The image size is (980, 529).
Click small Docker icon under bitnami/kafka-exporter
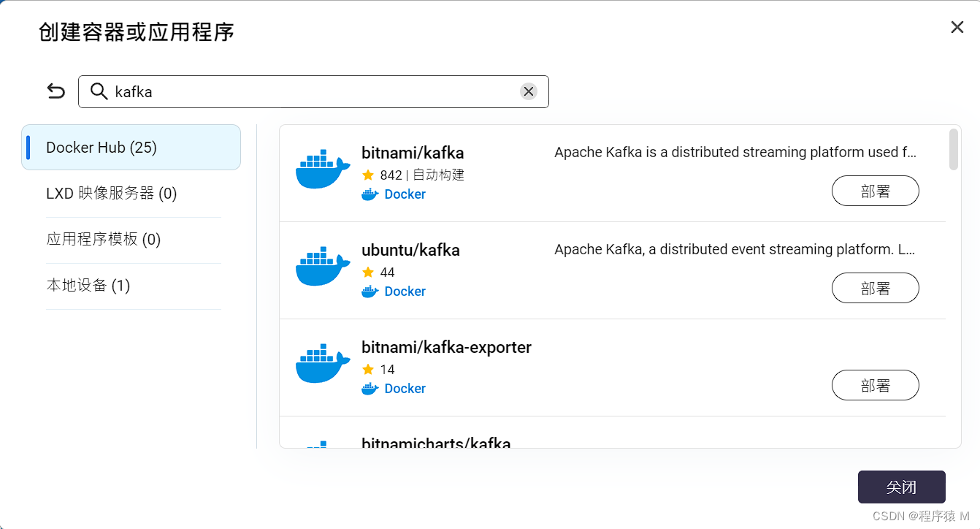[370, 389]
